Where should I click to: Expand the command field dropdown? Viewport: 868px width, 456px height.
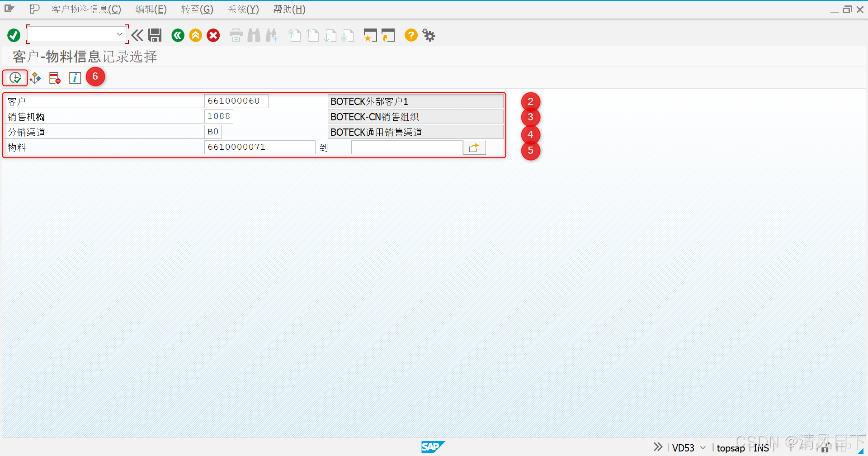click(119, 34)
